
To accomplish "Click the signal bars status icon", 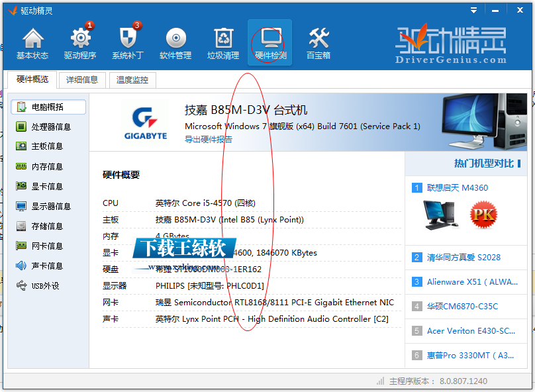I will coord(380,381).
